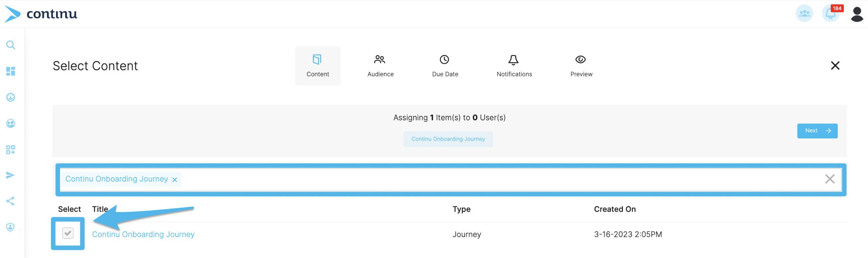The height and width of the screenshot is (258, 868).
Task: Uncheck the Continu Onboarding Journey checkbox
Action: coord(68,233)
